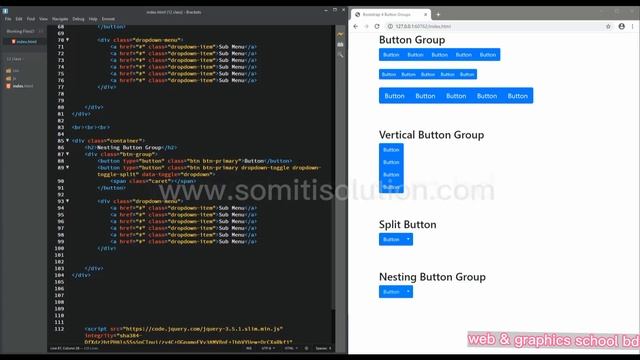
Task: Open the Edit menu in Brackets
Action: 19,19
